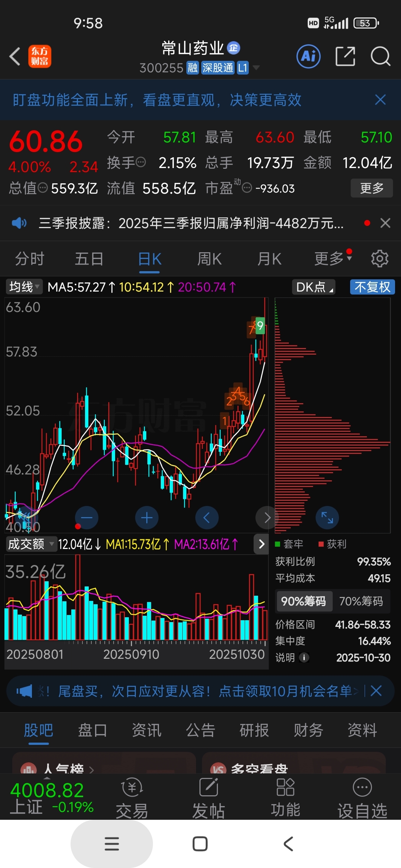Image resolution: width=401 pixels, height=868 pixels.
Task: Tap the 市盈 info circle icon
Action: click(247, 188)
